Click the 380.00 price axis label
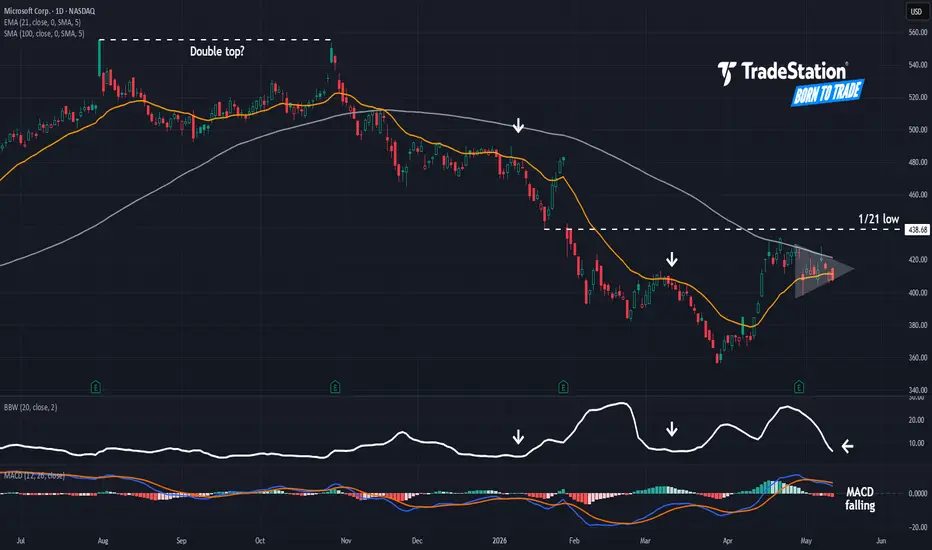 pos(918,325)
